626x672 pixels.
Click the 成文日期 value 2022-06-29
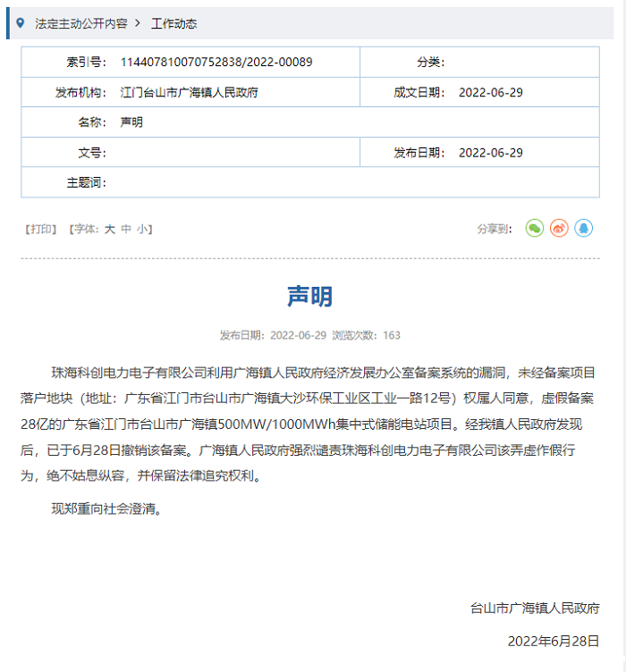[490, 92]
